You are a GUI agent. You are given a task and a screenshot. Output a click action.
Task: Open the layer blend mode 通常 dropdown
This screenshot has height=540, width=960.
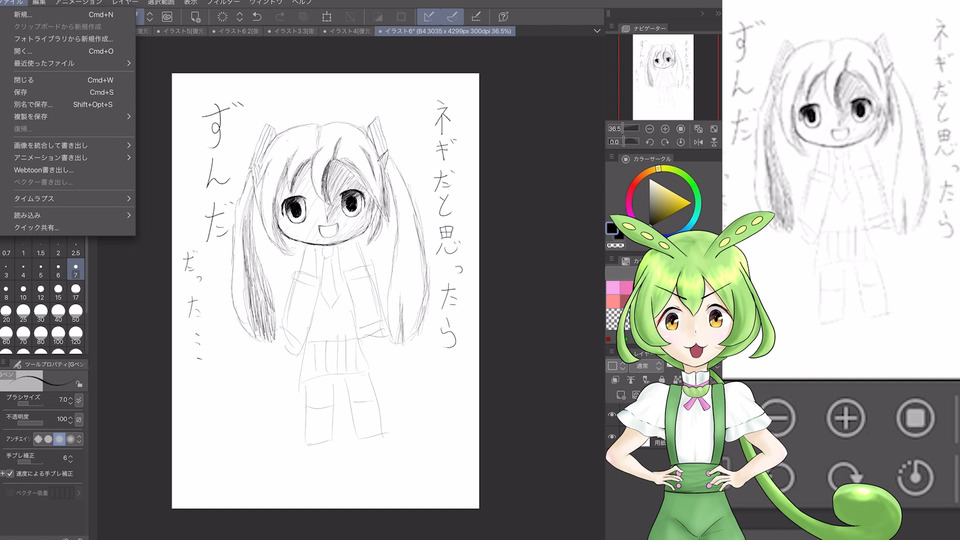click(643, 366)
